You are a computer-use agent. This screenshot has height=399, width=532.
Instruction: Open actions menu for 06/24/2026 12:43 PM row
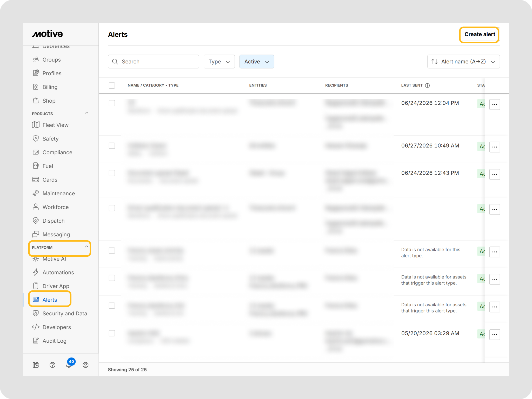click(x=495, y=174)
